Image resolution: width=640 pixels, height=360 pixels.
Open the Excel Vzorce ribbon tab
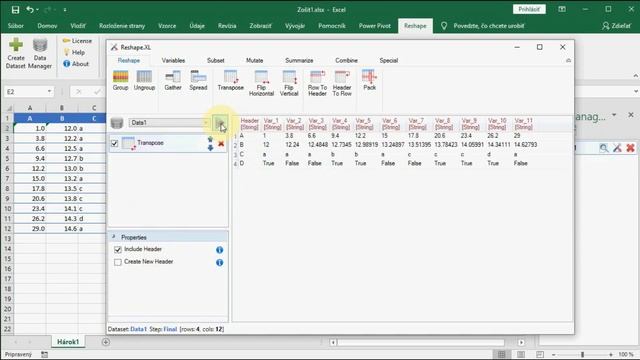tap(167, 26)
